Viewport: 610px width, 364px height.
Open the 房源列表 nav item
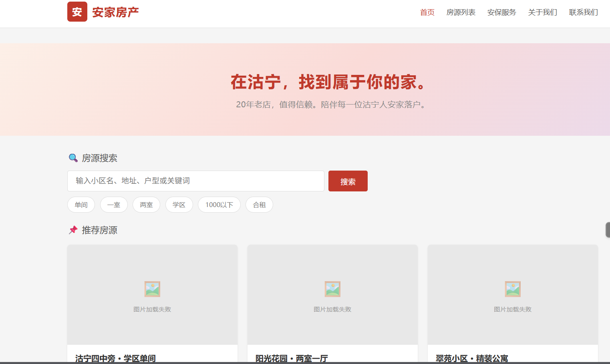[x=461, y=12]
